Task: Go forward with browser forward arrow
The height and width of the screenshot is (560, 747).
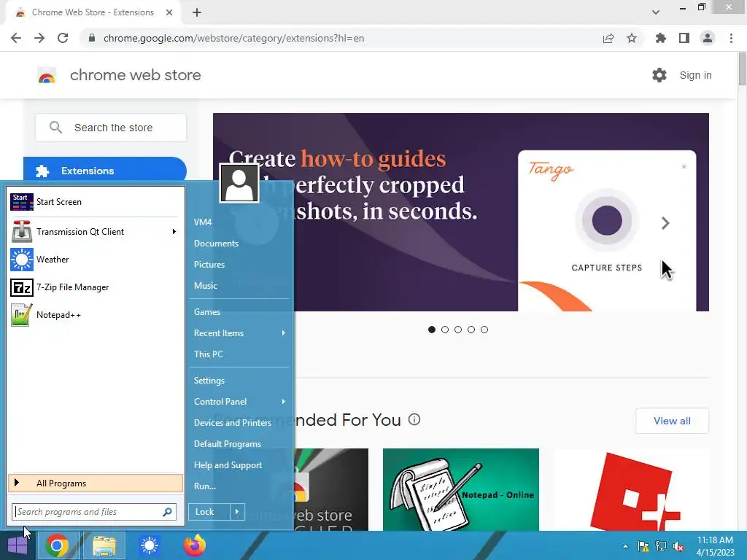Action: (39, 38)
